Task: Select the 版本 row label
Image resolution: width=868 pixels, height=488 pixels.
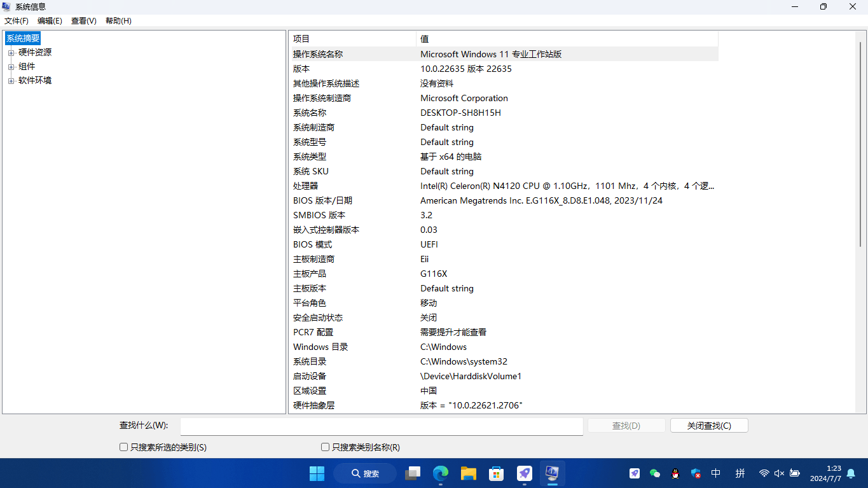Action: [301, 69]
